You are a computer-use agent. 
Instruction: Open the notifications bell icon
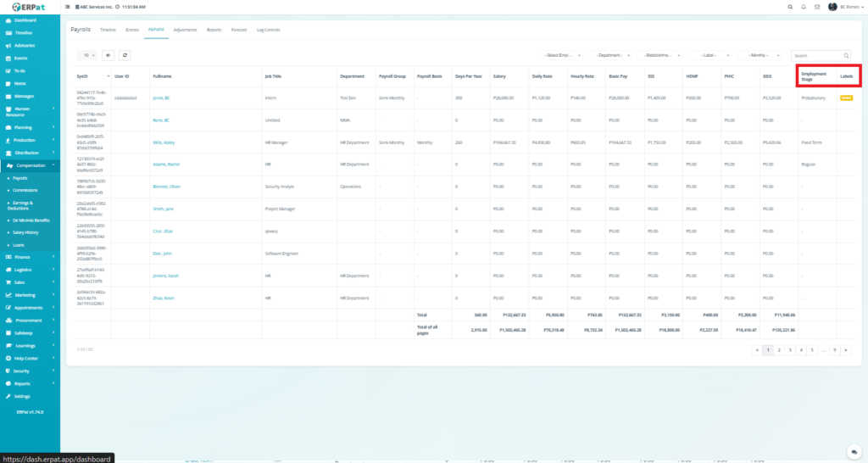click(x=804, y=7)
